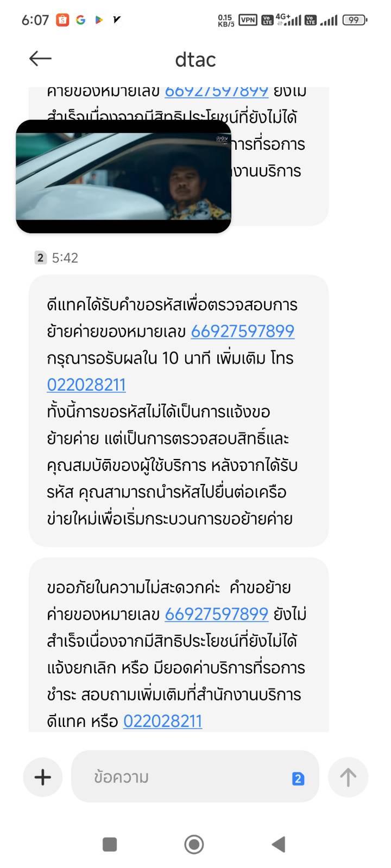Screen dimensions: 391x868
Task: Tap the recent apps square button
Action: (x=110, y=844)
